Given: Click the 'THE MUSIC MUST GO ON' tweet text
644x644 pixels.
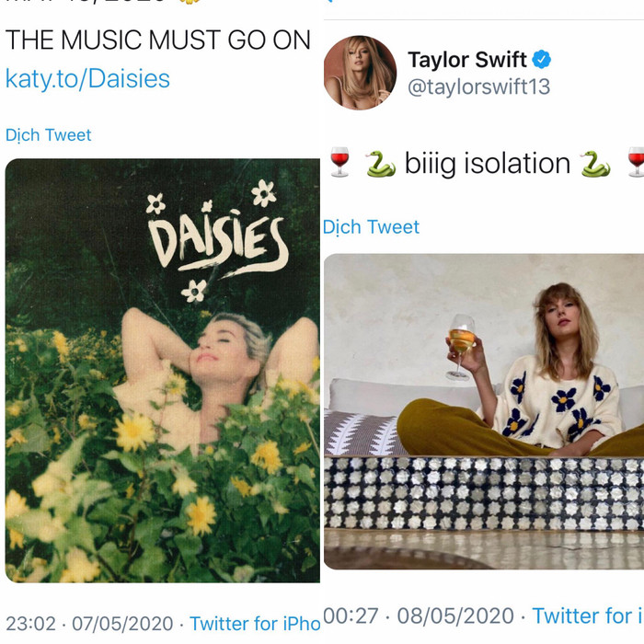Looking at the screenshot, I should [x=157, y=40].
